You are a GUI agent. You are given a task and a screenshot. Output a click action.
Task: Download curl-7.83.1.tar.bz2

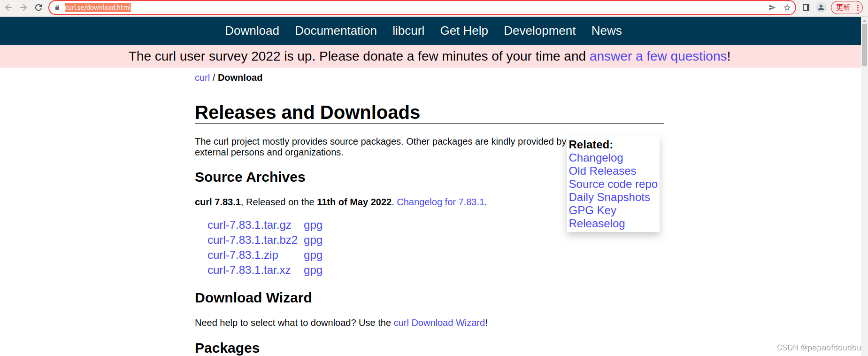coord(253,240)
